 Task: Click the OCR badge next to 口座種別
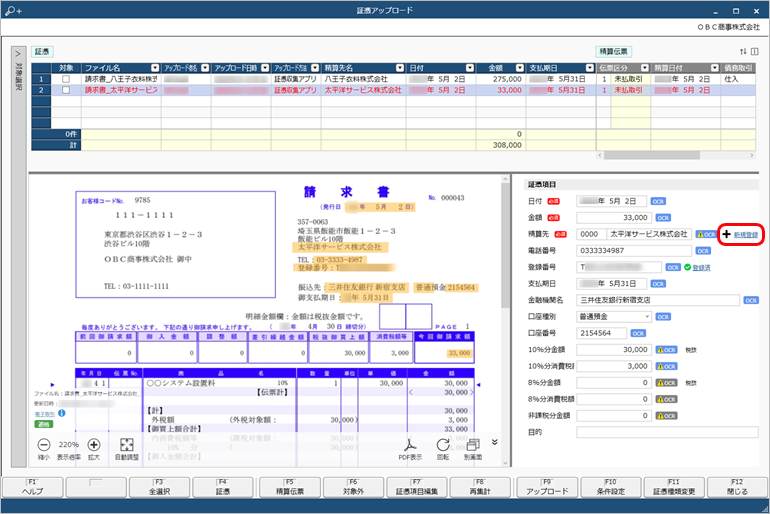pos(663,317)
